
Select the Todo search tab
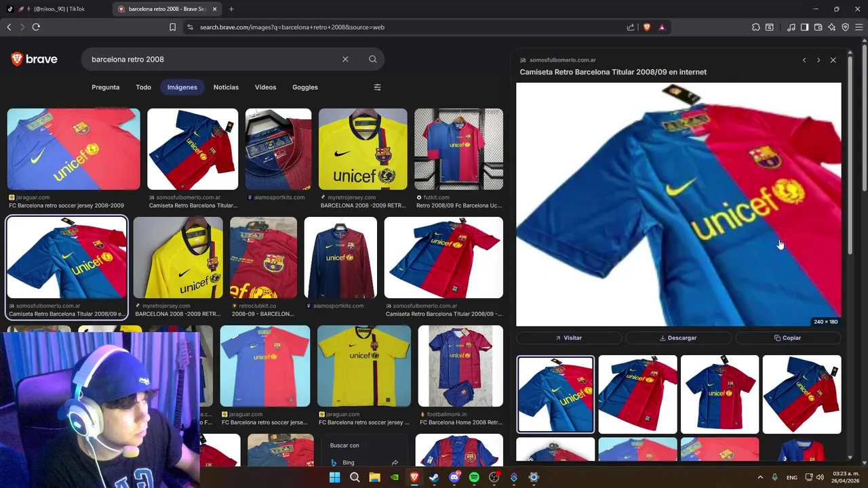point(143,87)
